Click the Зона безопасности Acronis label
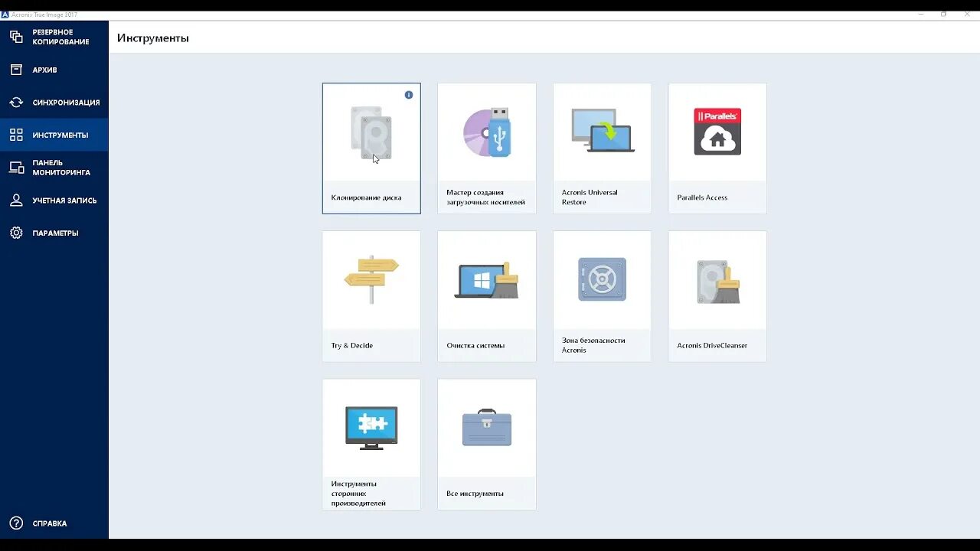This screenshot has width=980, height=551. [x=593, y=345]
